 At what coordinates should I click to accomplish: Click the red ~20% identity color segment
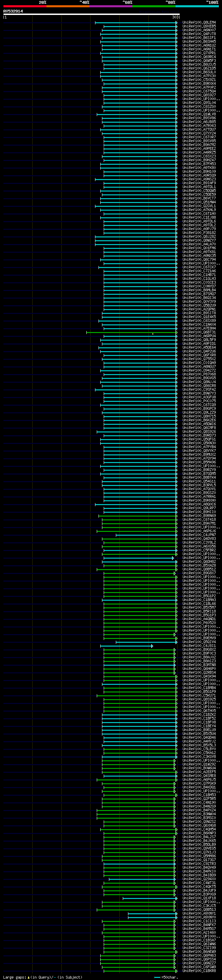[25, 6]
